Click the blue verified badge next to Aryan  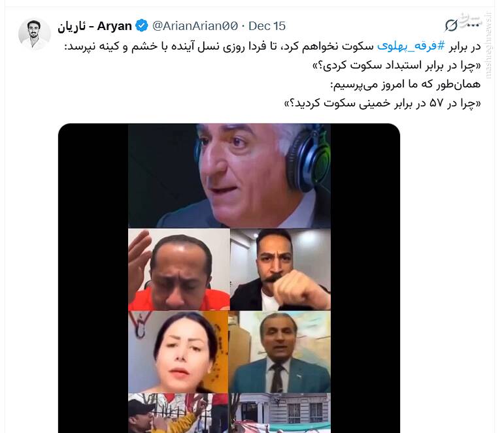coord(142,25)
